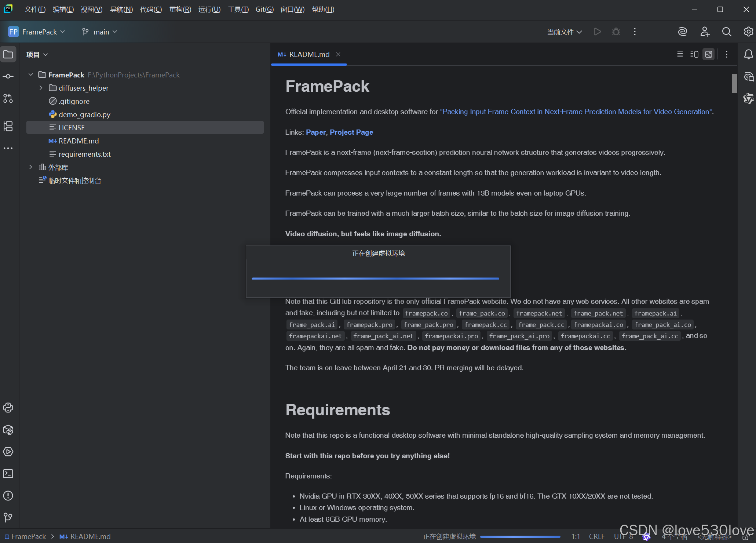The height and width of the screenshot is (543, 756).
Task: Select the README.md editor tab
Action: tap(309, 54)
